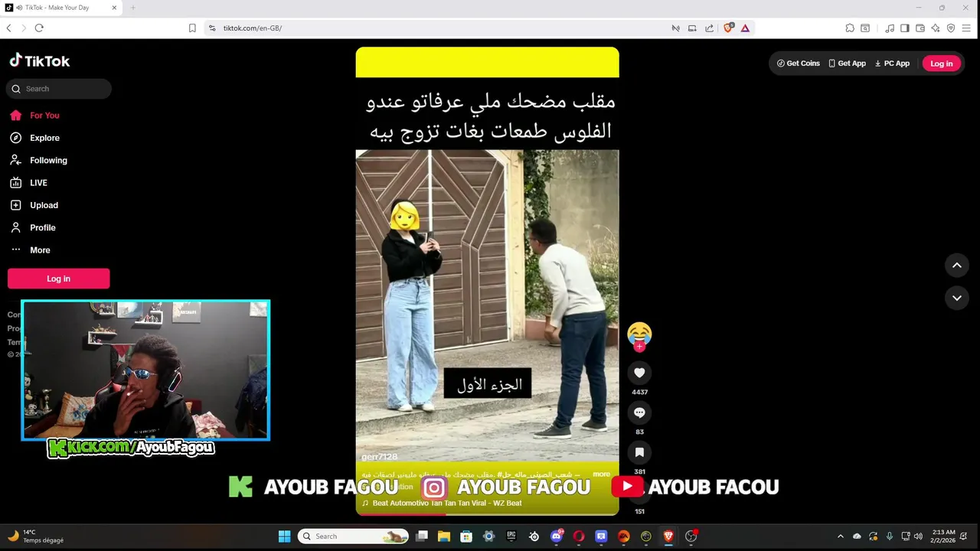
Task: Click the Upload plus icon
Action: pos(15,205)
